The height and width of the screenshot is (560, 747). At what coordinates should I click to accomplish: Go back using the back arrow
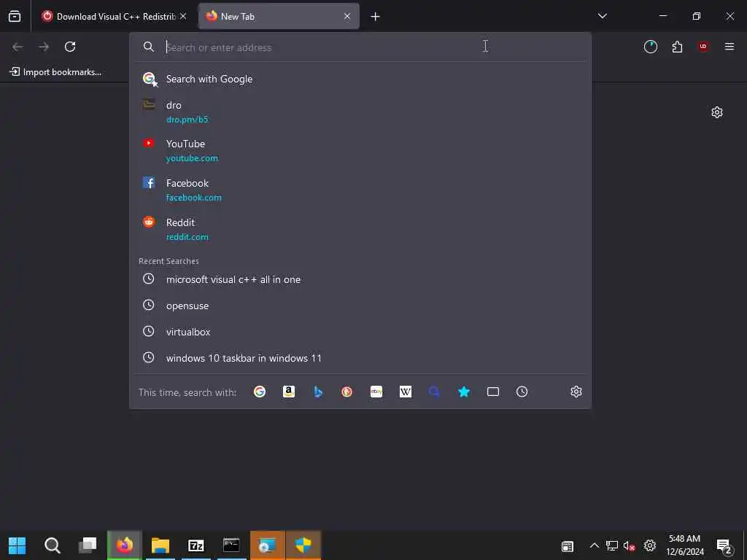tap(18, 46)
